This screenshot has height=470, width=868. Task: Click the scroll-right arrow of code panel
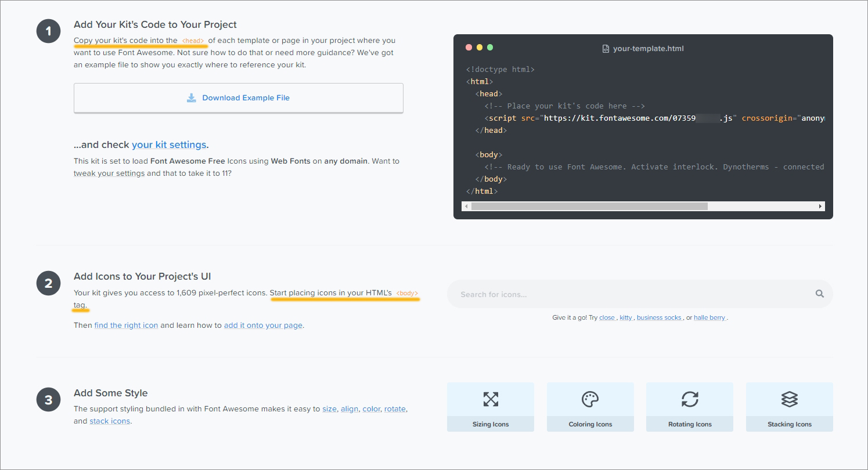pyautogui.click(x=820, y=206)
